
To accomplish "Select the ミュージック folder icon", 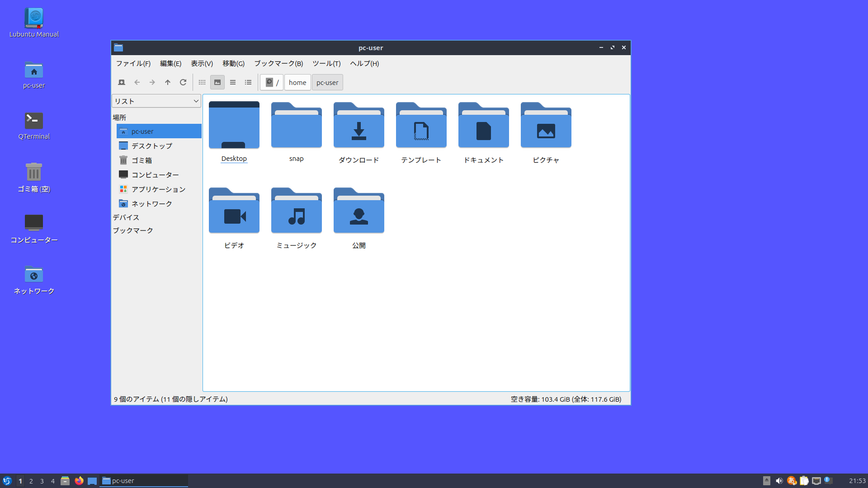I will click(296, 211).
